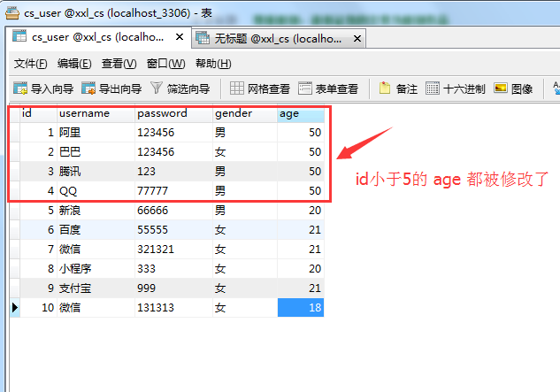Select the username cell 腾讯

click(x=96, y=171)
